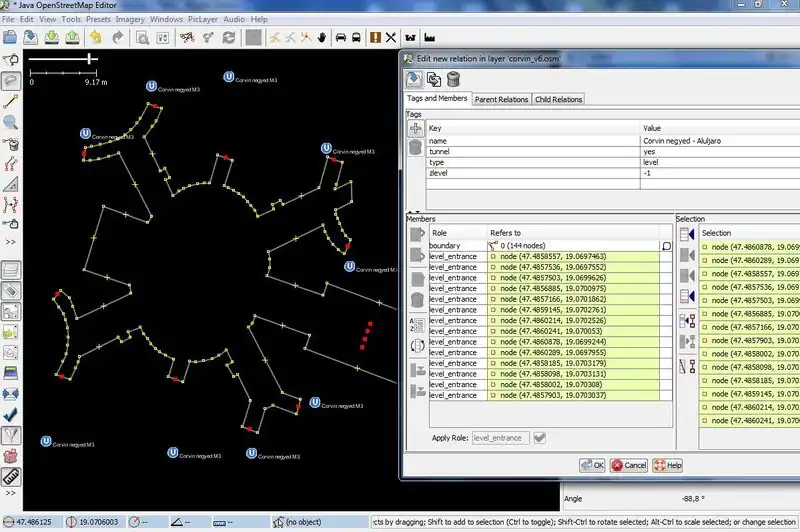The height and width of the screenshot is (532, 800).
Task: Toggle the filter funnel panel in sidebar
Action: point(13,434)
